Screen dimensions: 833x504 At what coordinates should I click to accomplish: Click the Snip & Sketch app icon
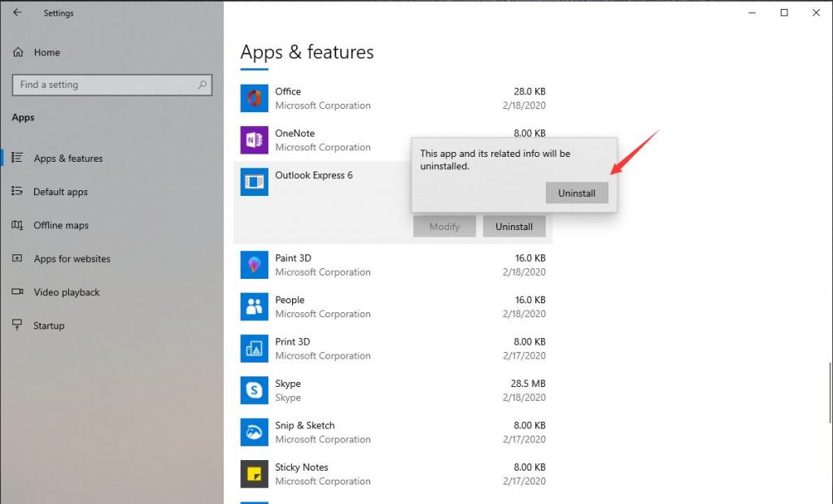(254, 432)
